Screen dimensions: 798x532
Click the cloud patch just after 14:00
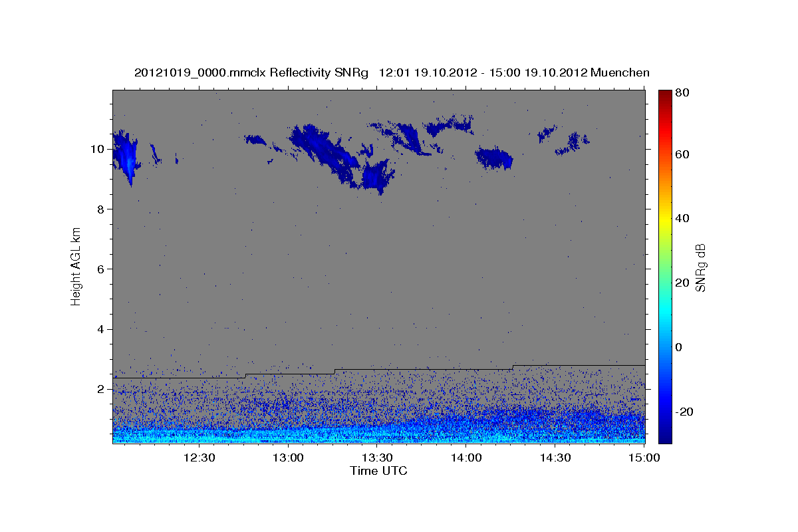click(493, 158)
